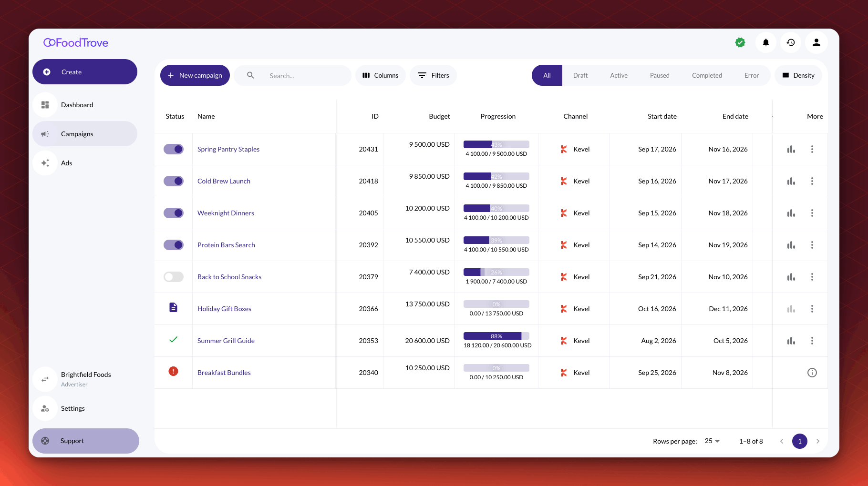Screen dimensions: 868x486
Task: Click the FoodTrove logo
Action: click(x=76, y=43)
